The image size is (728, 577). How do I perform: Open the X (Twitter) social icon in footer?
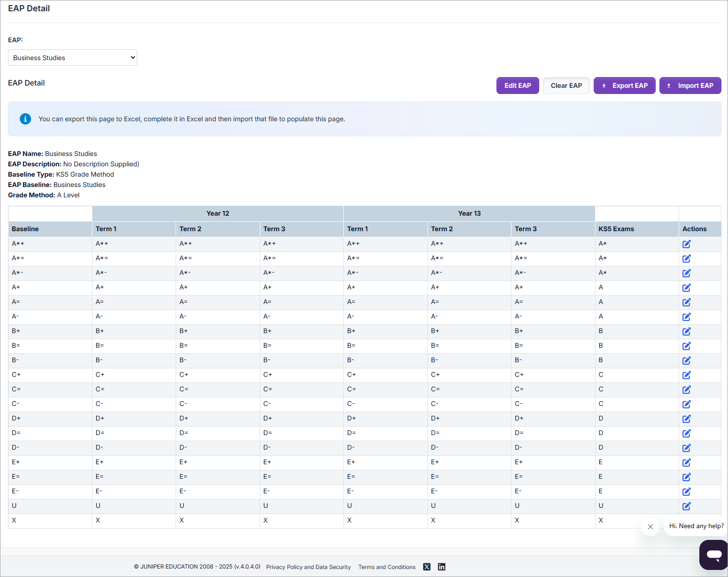pyautogui.click(x=426, y=567)
